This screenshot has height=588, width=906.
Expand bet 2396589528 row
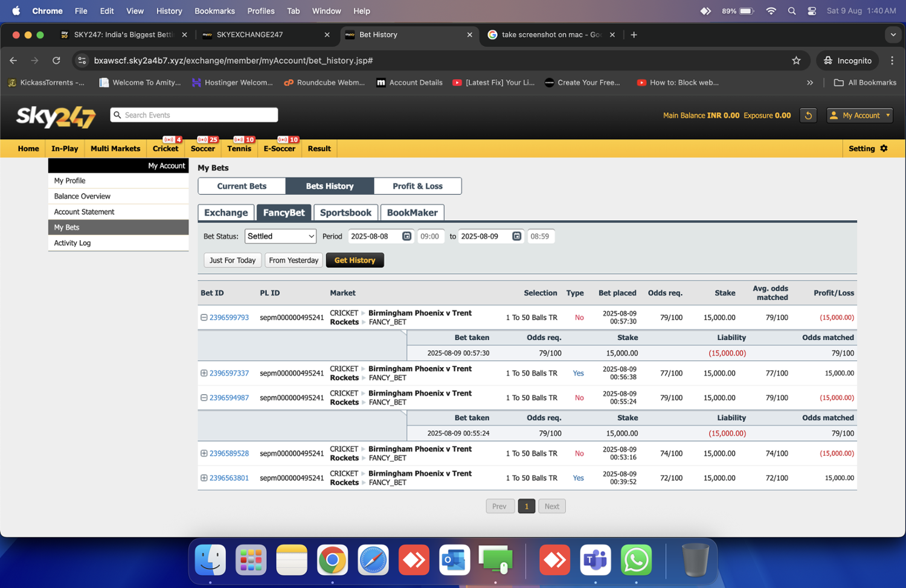[x=204, y=453]
